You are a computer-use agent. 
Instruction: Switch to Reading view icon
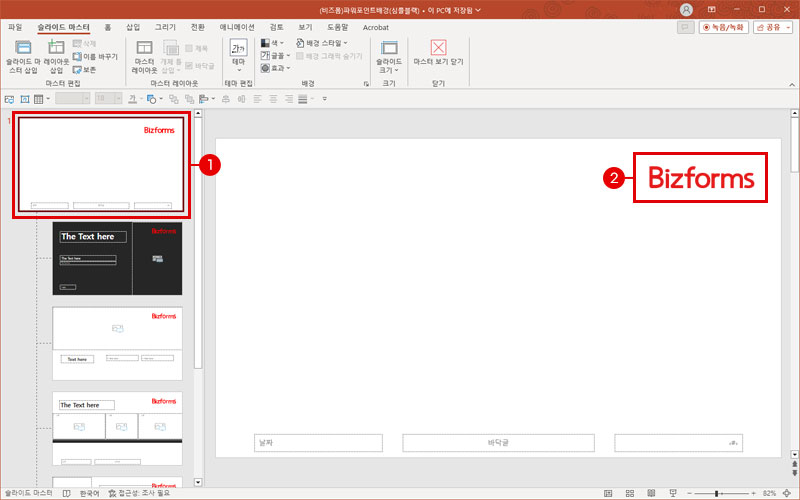point(651,493)
